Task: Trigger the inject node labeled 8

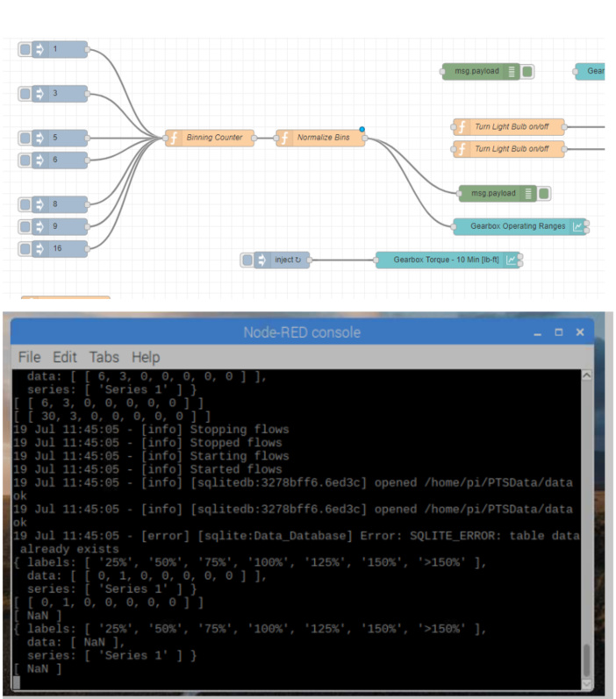Action: pyautogui.click(x=25, y=204)
